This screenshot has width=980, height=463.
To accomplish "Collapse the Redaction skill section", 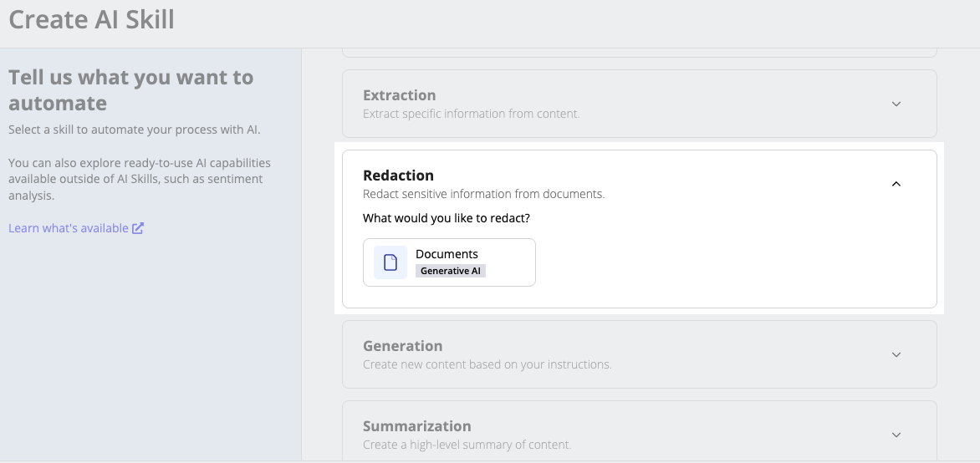I will (896, 184).
